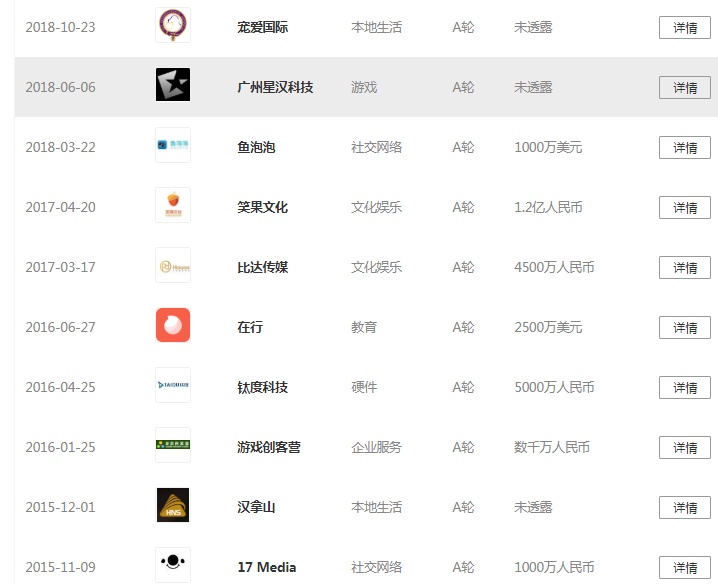This screenshot has height=584, width=718.
Task: Select the date 2016-01-25
Action: (60, 448)
